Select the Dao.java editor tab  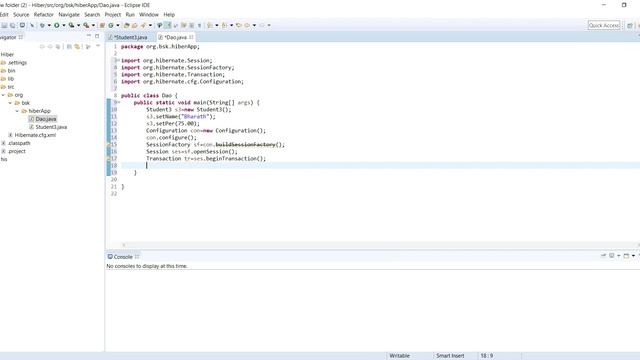coord(176,37)
